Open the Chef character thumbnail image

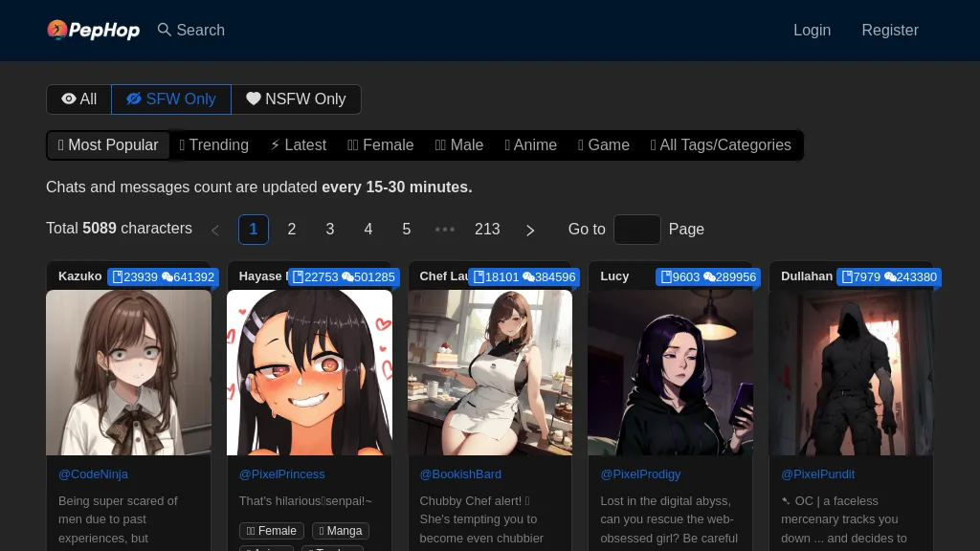click(x=490, y=372)
